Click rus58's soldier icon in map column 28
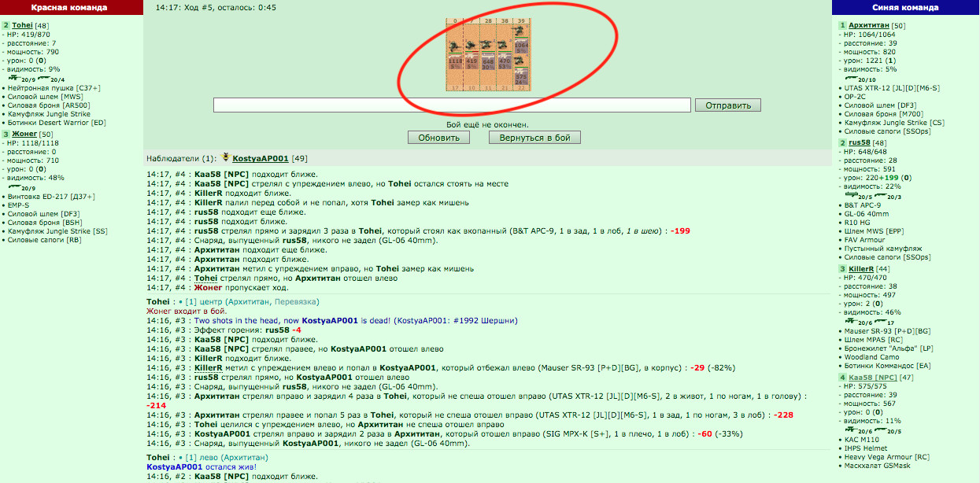The width and height of the screenshot is (980, 483). [486, 45]
